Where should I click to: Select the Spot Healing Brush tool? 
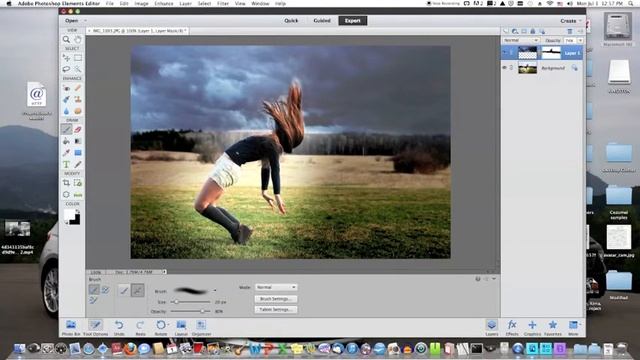[x=78, y=88]
